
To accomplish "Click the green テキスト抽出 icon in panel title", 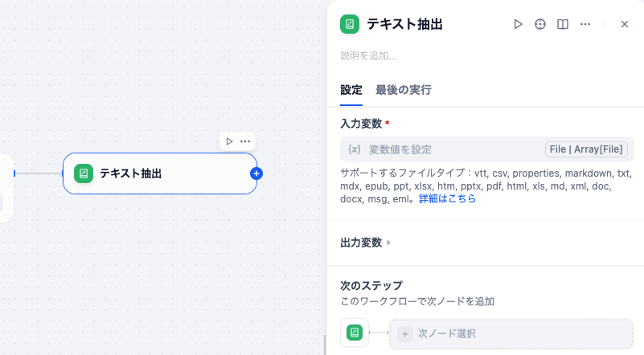I will [x=350, y=24].
